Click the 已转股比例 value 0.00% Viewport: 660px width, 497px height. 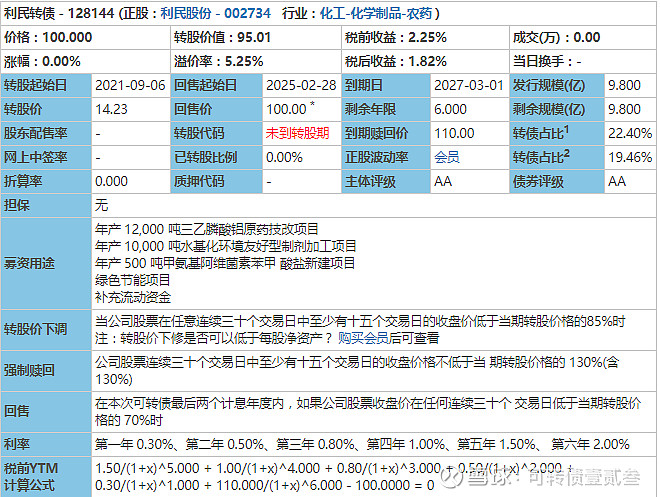coord(284,157)
